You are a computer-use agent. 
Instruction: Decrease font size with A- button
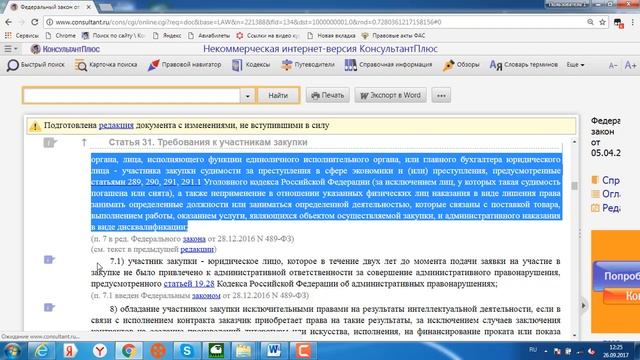click(x=613, y=65)
